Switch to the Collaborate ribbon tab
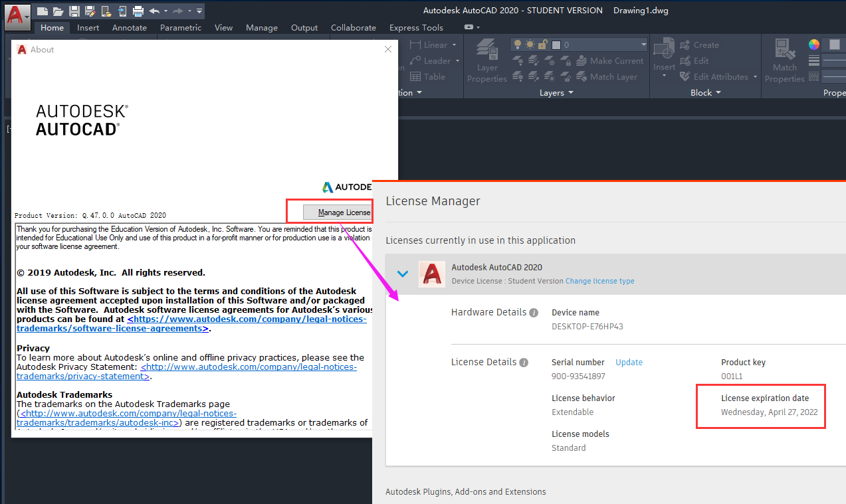The image size is (846, 504). pyautogui.click(x=354, y=28)
